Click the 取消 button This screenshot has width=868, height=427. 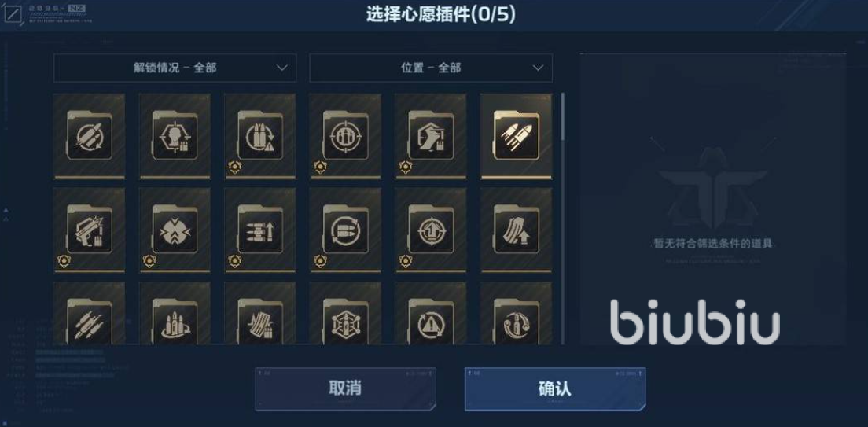tap(345, 388)
